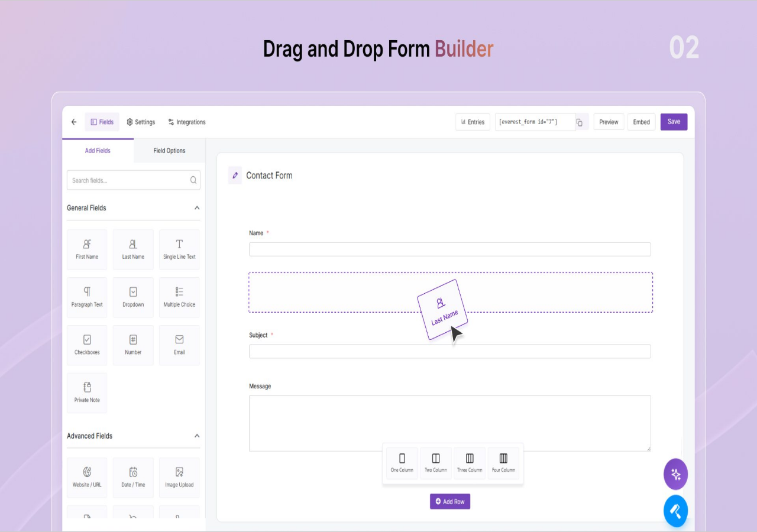Select the Number field

133,345
